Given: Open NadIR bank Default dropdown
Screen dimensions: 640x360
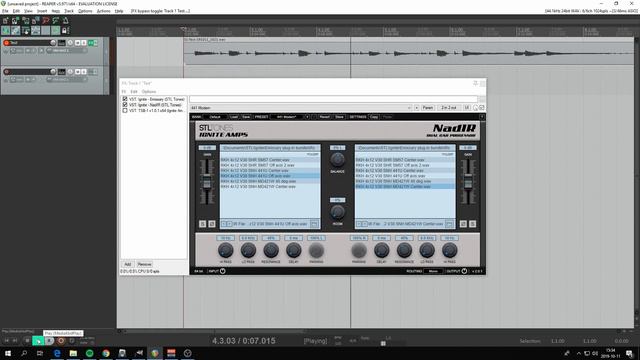Looking at the screenshot, I should (215, 117).
